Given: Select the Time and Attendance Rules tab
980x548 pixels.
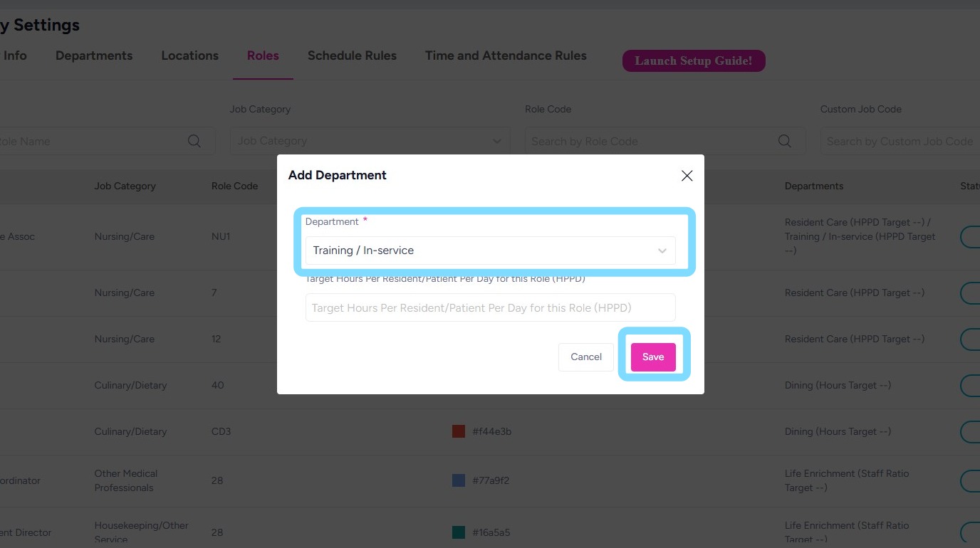Looking at the screenshot, I should [506, 56].
